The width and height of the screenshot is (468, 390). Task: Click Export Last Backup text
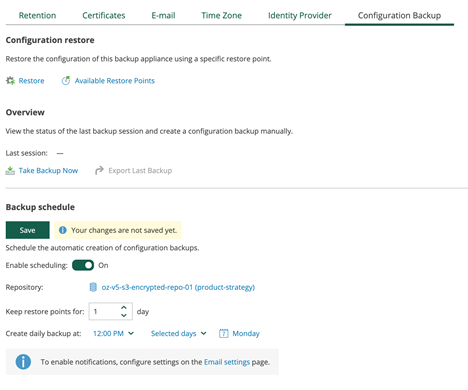point(140,171)
